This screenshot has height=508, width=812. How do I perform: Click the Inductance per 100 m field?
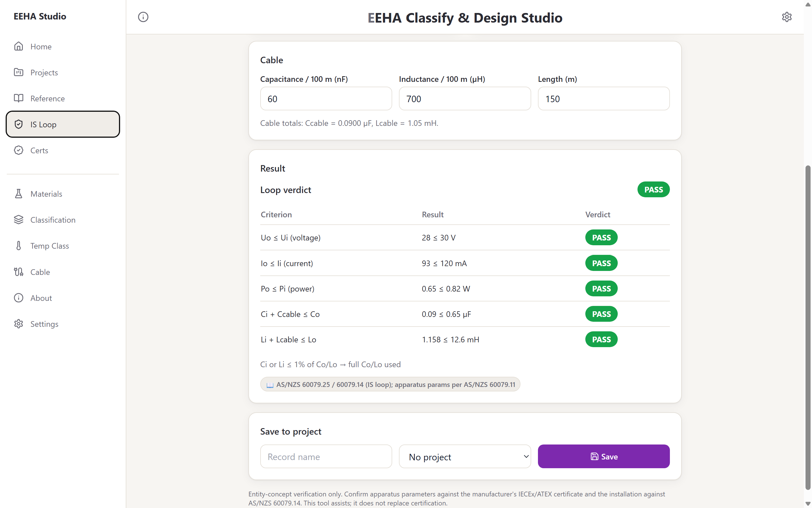pos(465,98)
